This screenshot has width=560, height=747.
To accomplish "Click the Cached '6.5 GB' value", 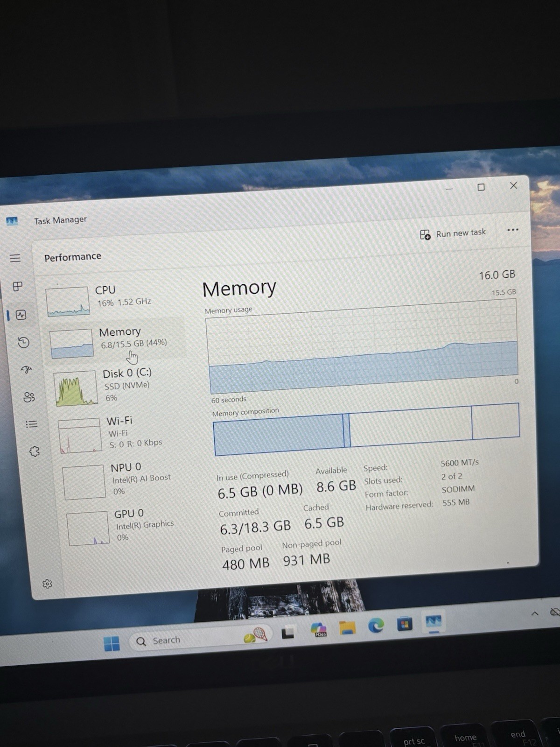I will [324, 523].
